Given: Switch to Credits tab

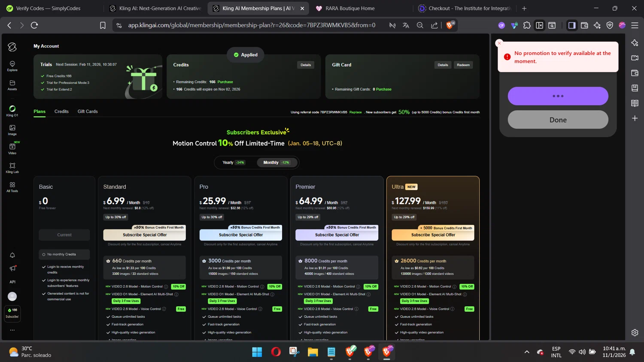Looking at the screenshot, I should tap(61, 112).
